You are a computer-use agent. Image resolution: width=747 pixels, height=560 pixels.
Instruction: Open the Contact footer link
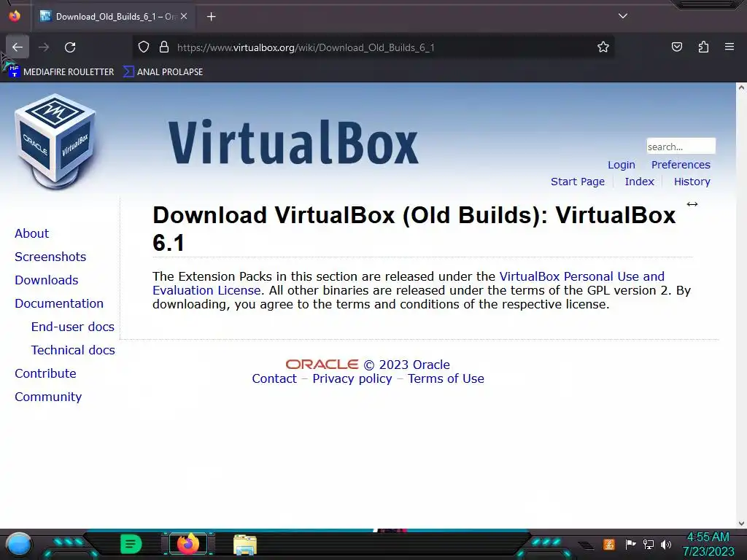pos(274,378)
